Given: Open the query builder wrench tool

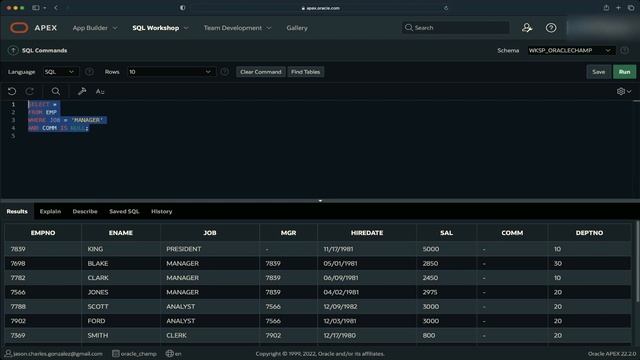Looking at the screenshot, I should tap(82, 91).
